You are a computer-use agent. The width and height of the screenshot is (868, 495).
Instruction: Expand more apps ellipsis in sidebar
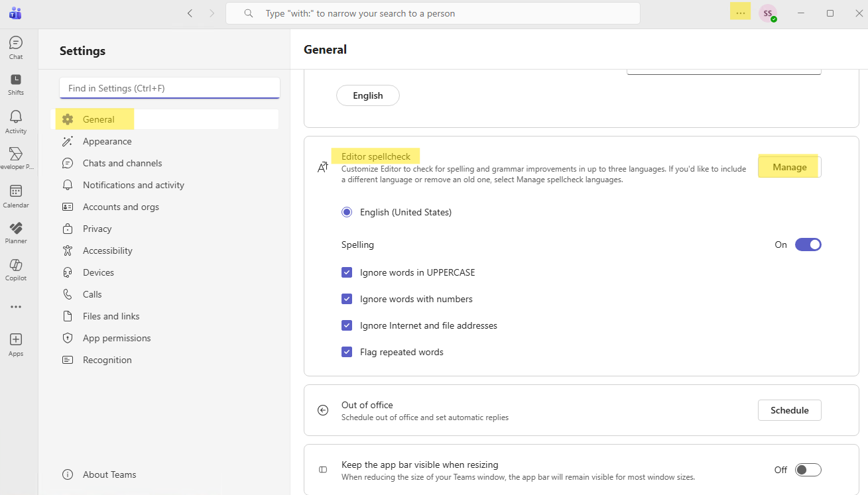point(16,307)
